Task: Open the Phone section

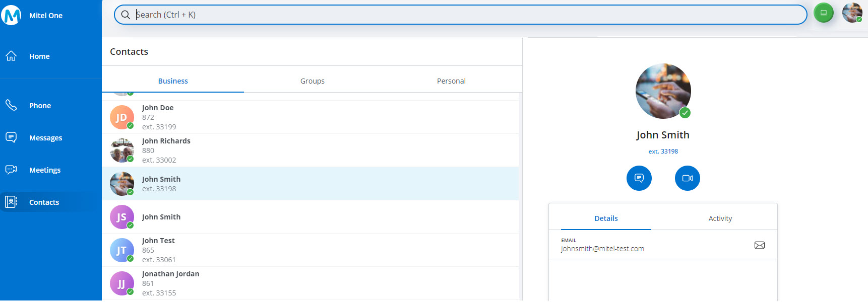Action: pyautogui.click(x=40, y=106)
